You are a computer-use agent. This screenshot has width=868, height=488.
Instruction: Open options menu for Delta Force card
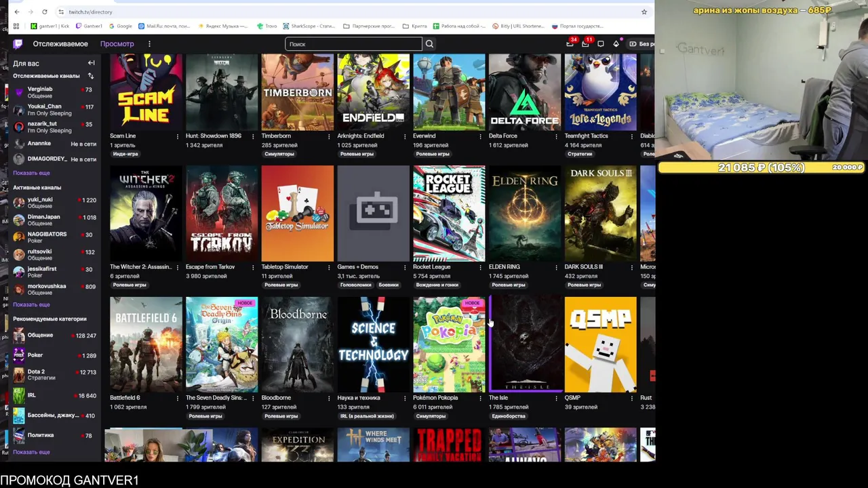coord(556,136)
